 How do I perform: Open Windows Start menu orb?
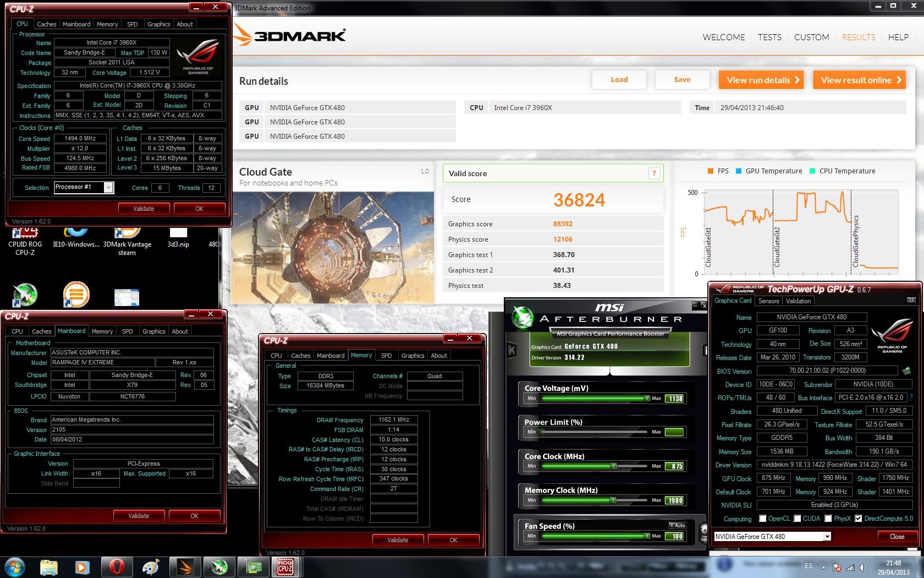click(15, 566)
